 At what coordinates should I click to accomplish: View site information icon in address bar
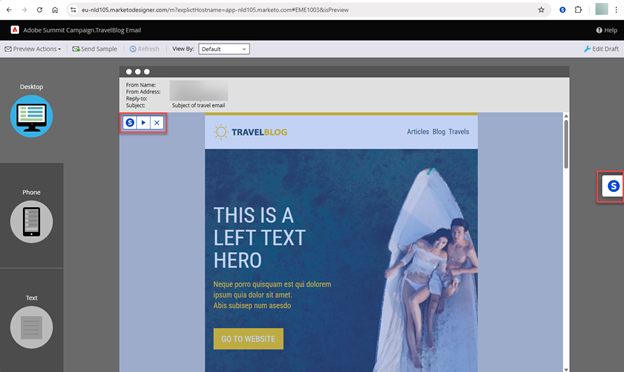tap(73, 10)
